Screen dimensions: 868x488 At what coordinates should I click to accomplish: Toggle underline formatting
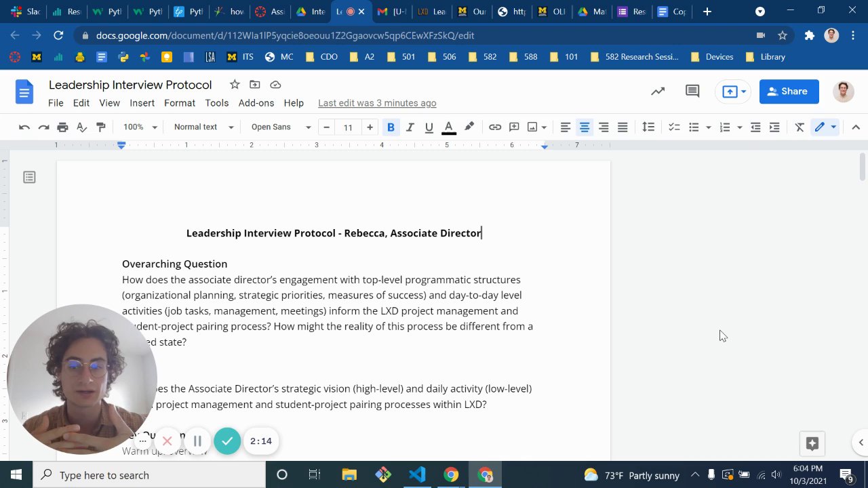click(429, 127)
